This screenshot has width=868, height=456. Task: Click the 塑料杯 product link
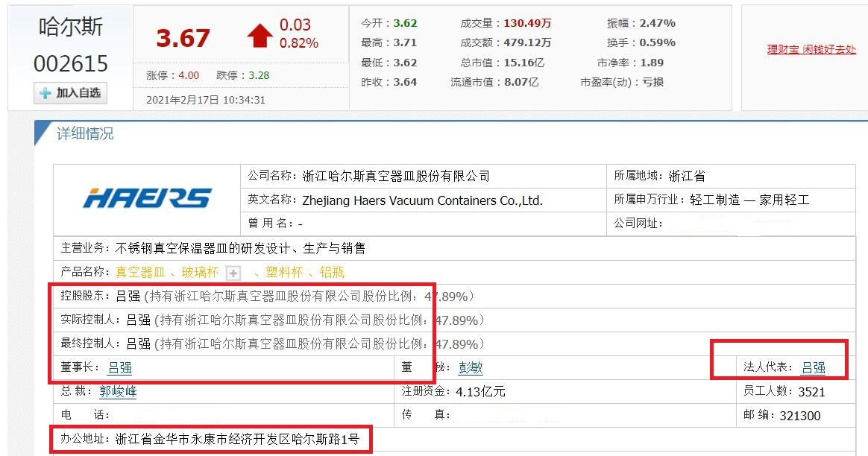[x=284, y=272]
